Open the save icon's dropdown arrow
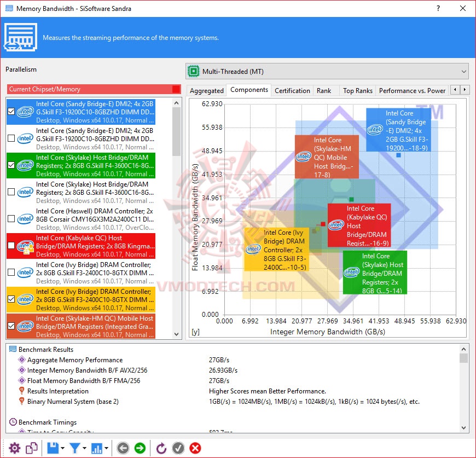The image size is (476, 458). click(x=62, y=448)
